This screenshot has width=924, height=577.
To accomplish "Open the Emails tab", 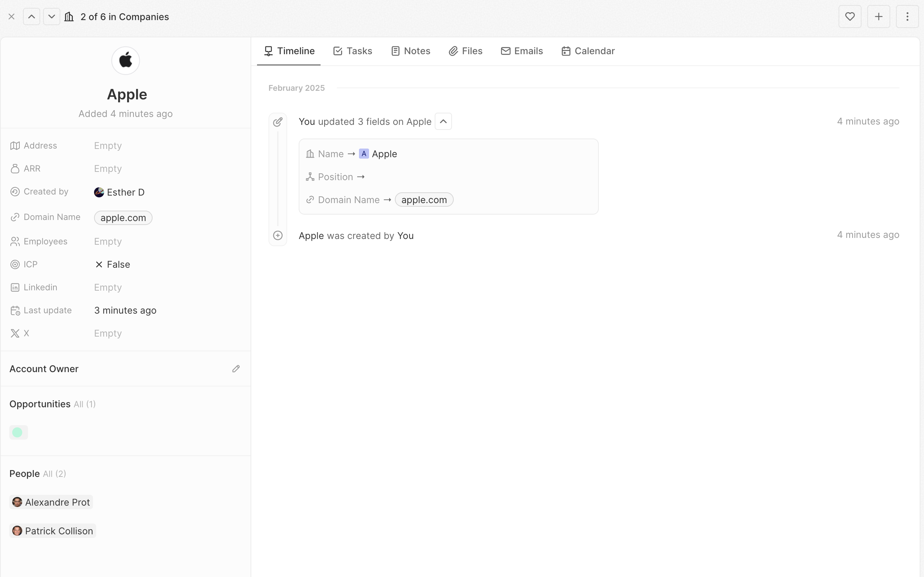I will [522, 51].
